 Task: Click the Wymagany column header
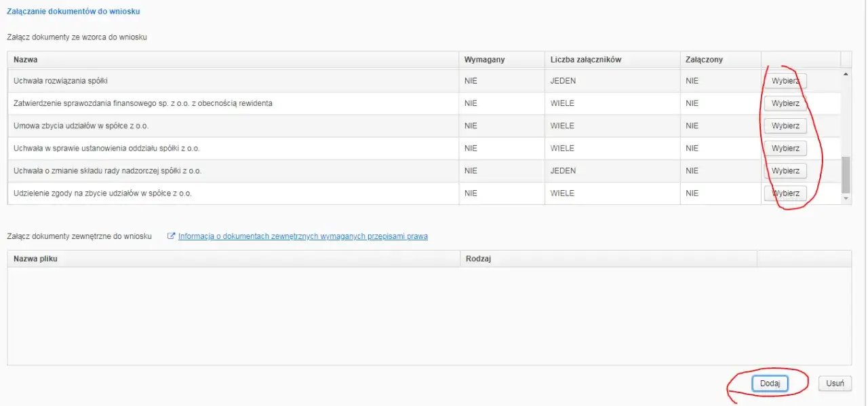pyautogui.click(x=502, y=60)
